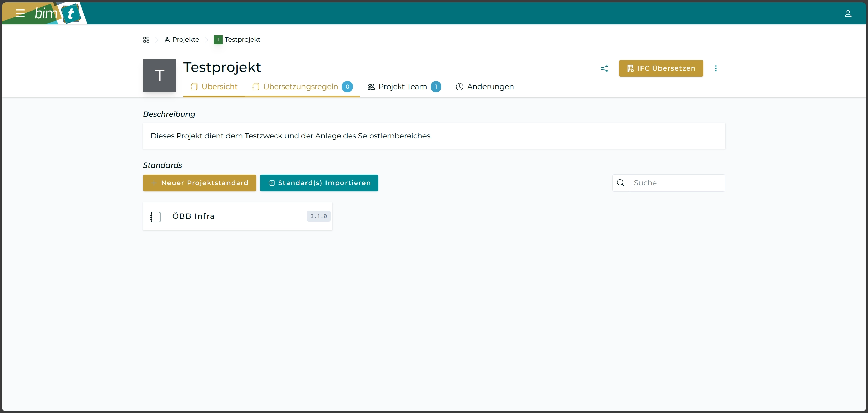The height and width of the screenshot is (413, 868).
Task: Open the hamburger navigation menu
Action: click(20, 13)
